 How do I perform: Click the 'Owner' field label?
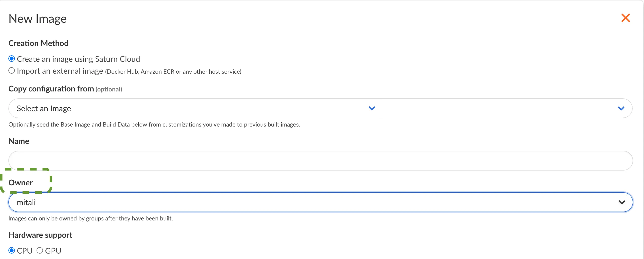[x=20, y=183]
